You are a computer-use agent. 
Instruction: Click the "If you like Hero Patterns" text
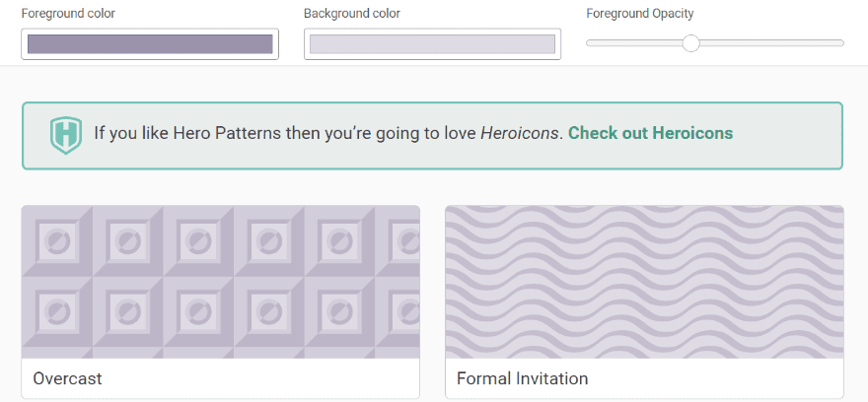coord(187,133)
